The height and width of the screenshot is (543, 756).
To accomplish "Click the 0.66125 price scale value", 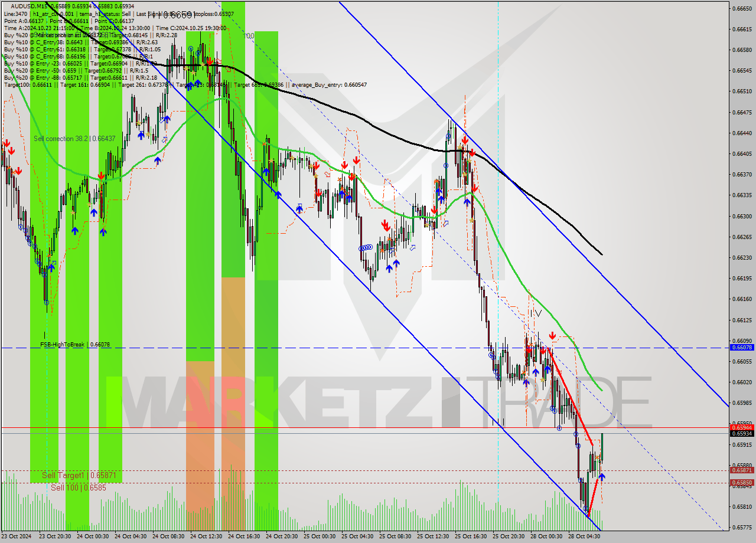I will point(743,320).
